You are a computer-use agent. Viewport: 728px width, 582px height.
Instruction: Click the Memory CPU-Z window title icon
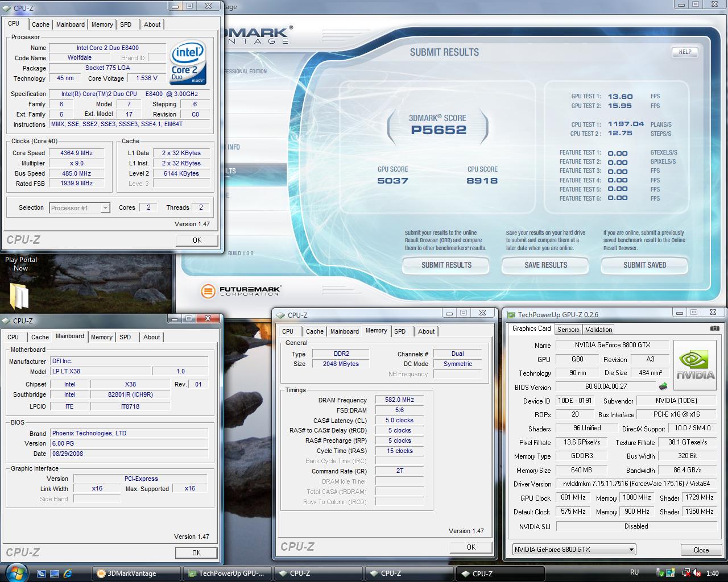click(280, 315)
